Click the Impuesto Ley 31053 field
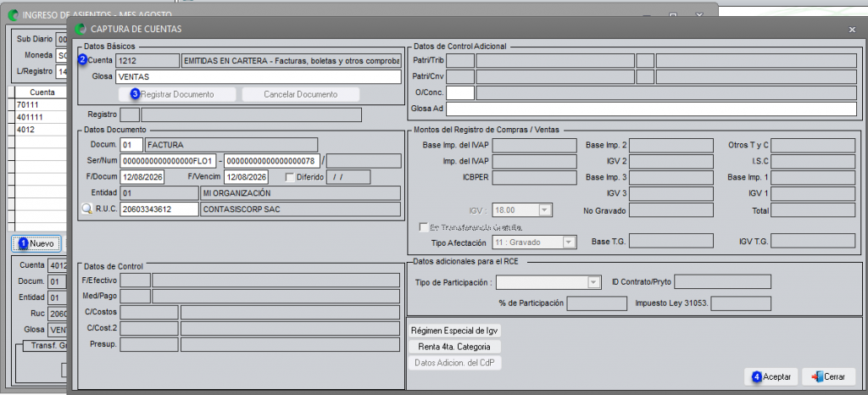Screen dimensions: 868x395 [x=741, y=303]
